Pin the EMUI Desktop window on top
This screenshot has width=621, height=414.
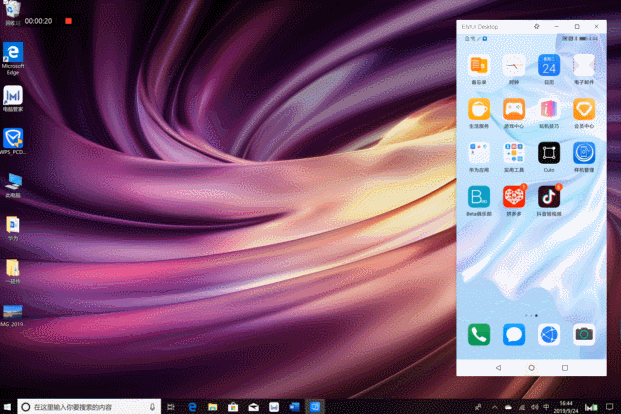point(537,27)
